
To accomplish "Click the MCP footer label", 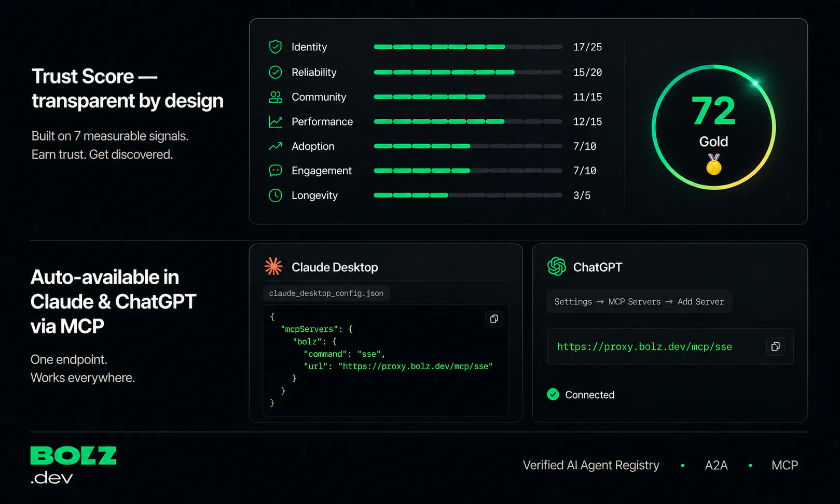I will tap(784, 465).
